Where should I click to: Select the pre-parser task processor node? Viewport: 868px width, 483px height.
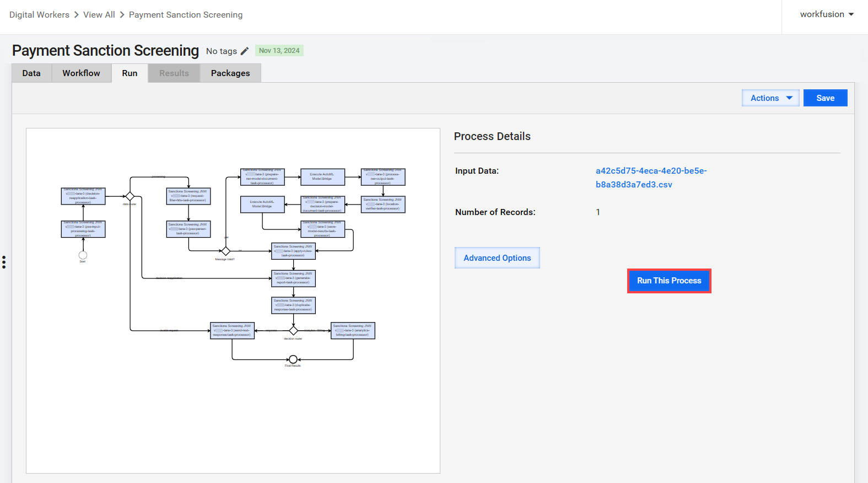188,229
